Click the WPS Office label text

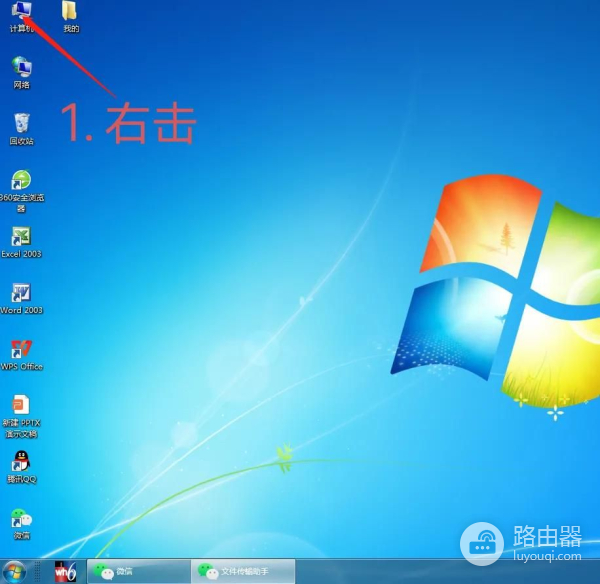tap(22, 367)
